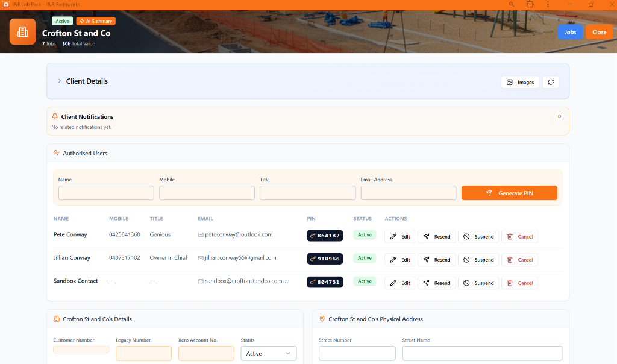Resend PIN to Jillian Conway
This screenshot has width=617, height=364.
coord(437,260)
